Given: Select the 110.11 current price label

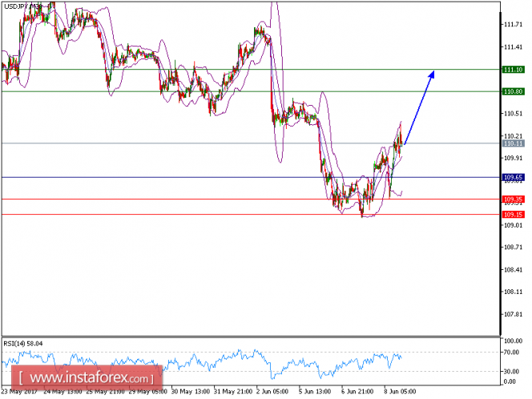Looking at the screenshot, I should (x=514, y=144).
